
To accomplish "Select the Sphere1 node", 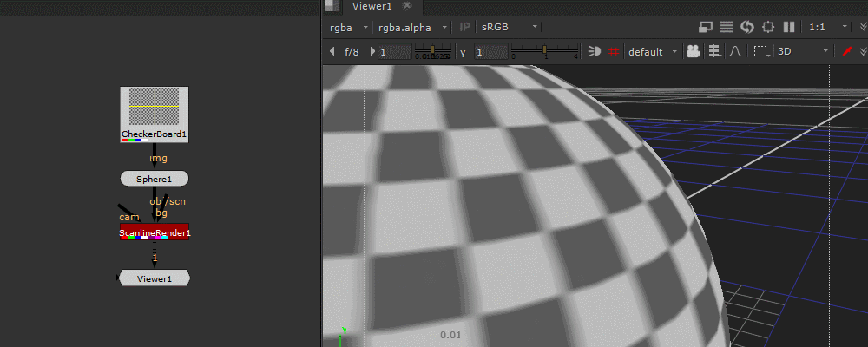I will [155, 179].
